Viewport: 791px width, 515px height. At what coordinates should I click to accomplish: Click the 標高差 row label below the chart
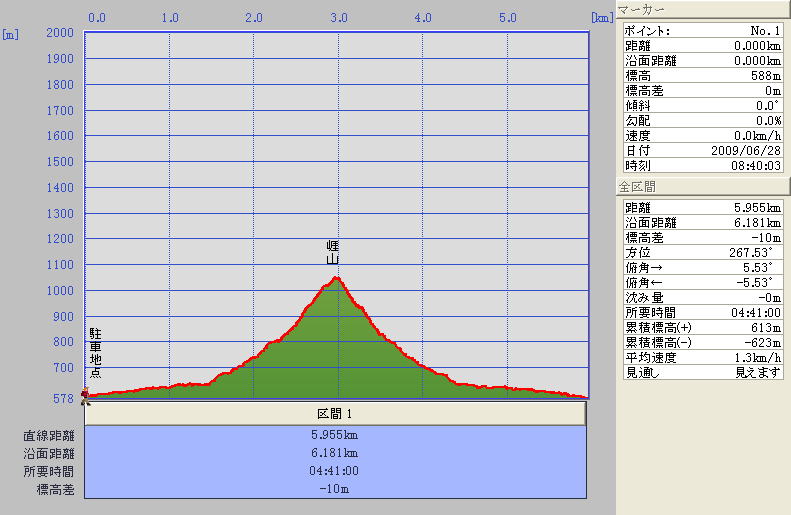click(x=55, y=490)
